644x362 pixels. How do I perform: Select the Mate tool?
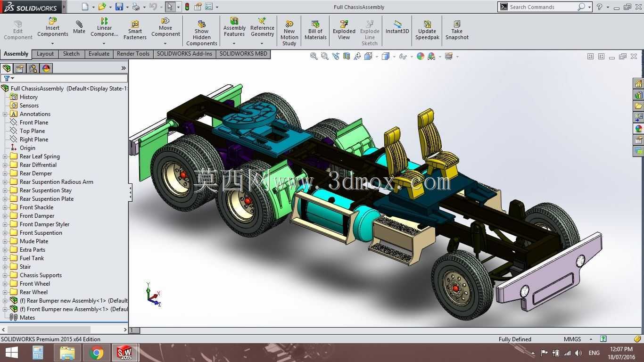[79, 27]
